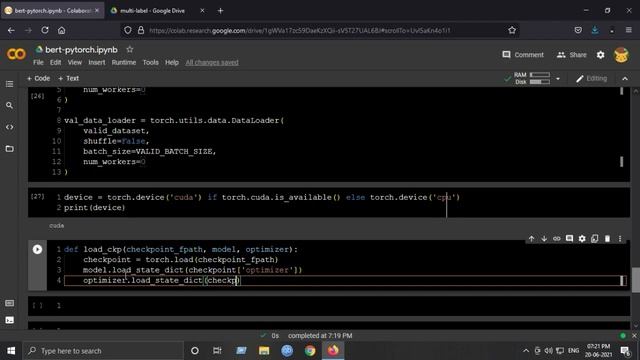
Task: Open the File menu
Action: click(38, 62)
